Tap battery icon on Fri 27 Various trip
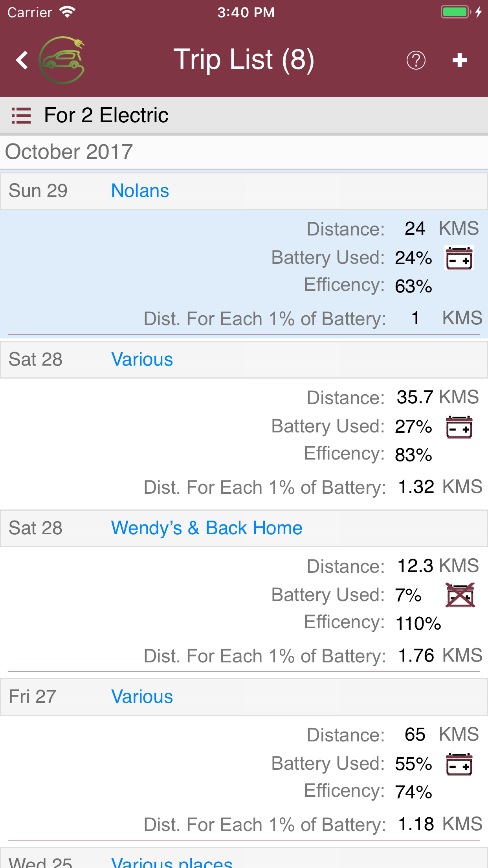 click(x=459, y=764)
